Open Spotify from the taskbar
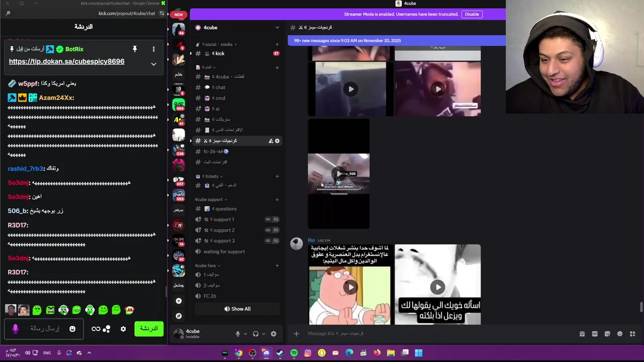 click(294, 353)
